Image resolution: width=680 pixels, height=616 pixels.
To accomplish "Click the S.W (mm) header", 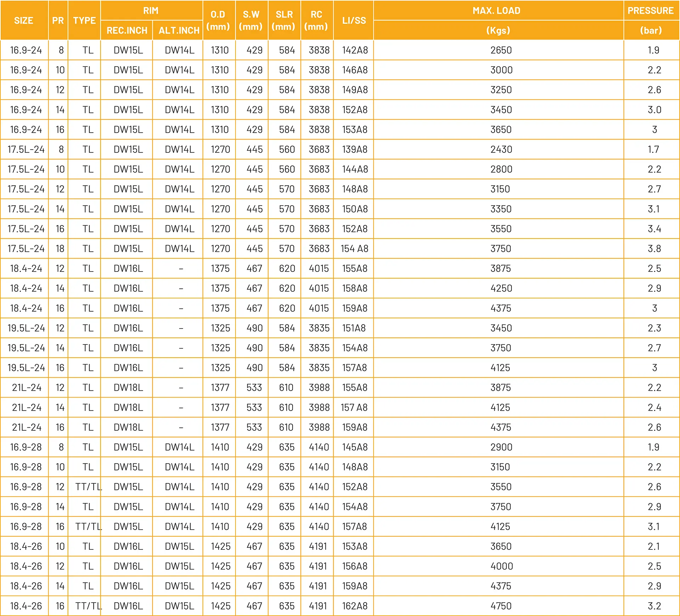I will (x=251, y=20).
